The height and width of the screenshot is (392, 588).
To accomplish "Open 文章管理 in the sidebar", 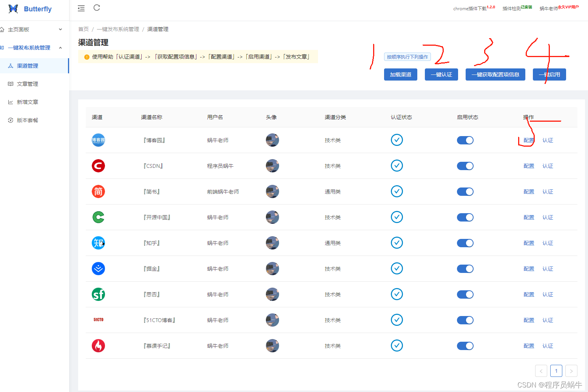I will (34, 84).
